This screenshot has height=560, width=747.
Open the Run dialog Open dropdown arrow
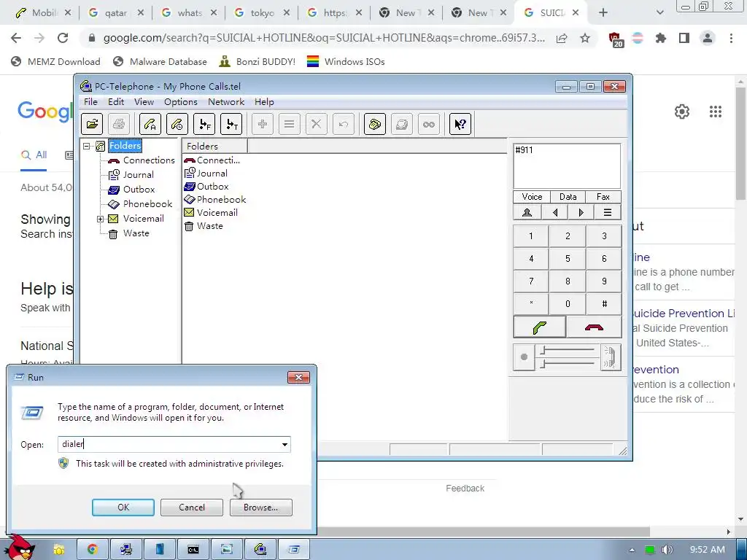click(x=285, y=444)
